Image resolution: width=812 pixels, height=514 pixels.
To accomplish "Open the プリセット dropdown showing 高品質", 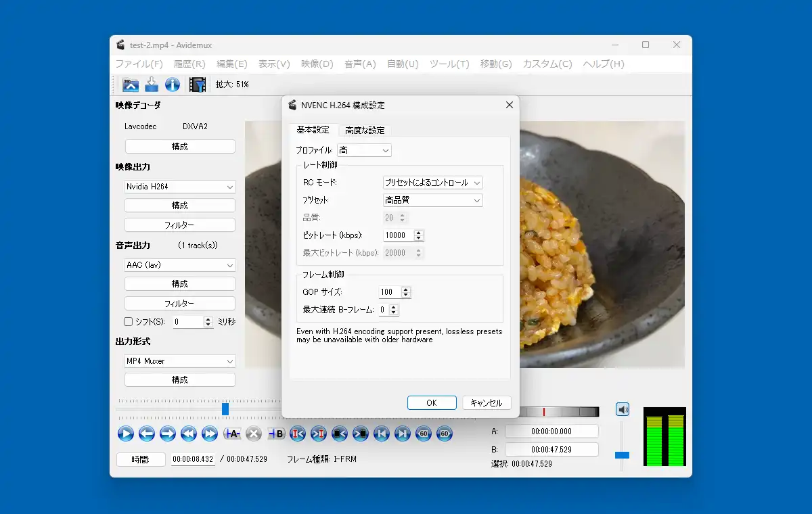I will click(x=433, y=200).
